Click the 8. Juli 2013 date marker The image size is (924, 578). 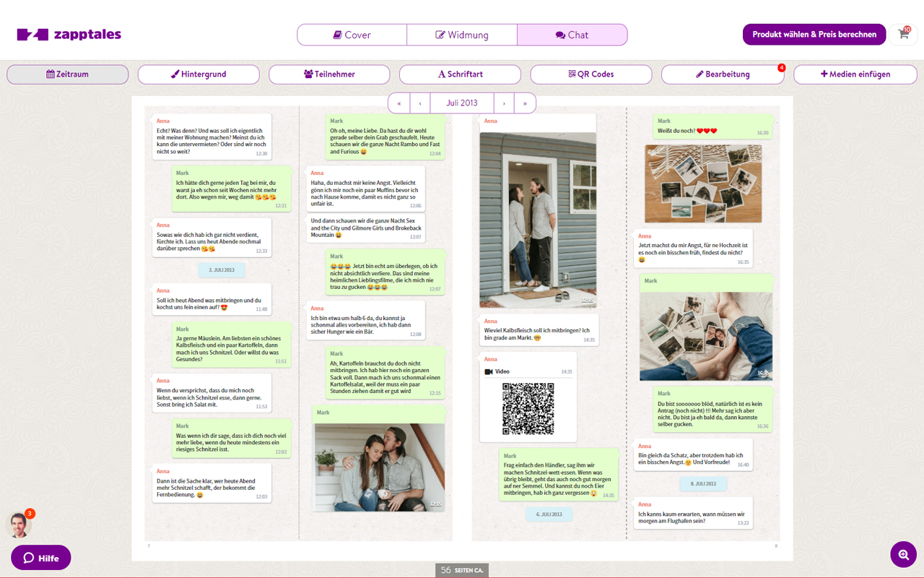703,483
